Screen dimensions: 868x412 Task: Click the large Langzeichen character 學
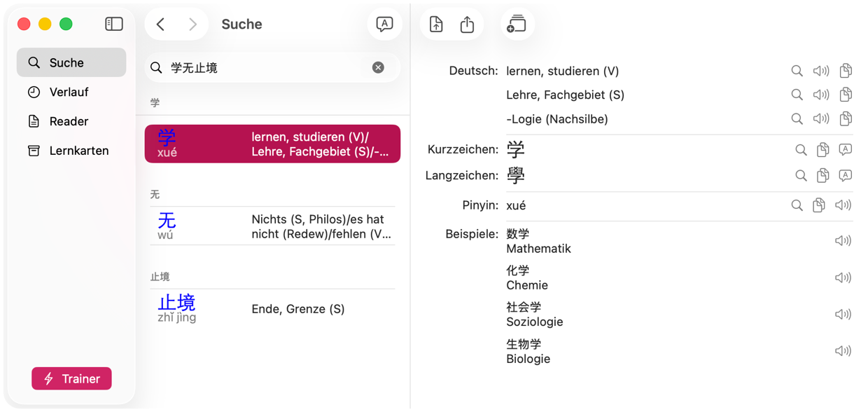point(516,175)
